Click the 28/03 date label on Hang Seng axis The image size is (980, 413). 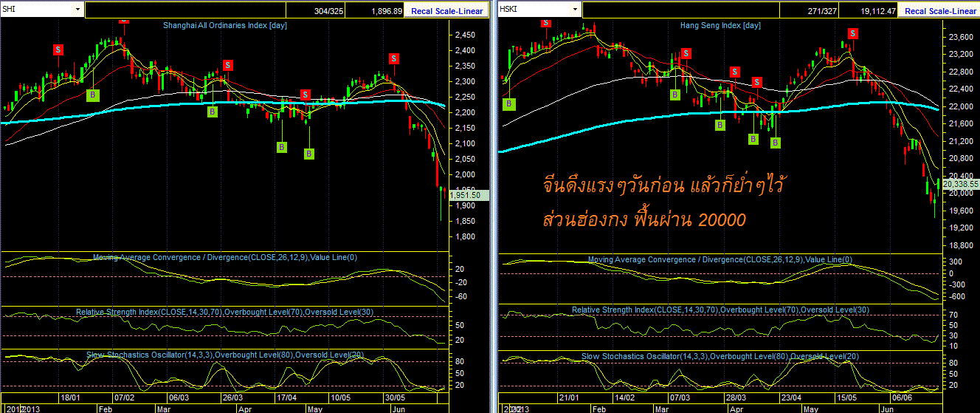(735, 397)
